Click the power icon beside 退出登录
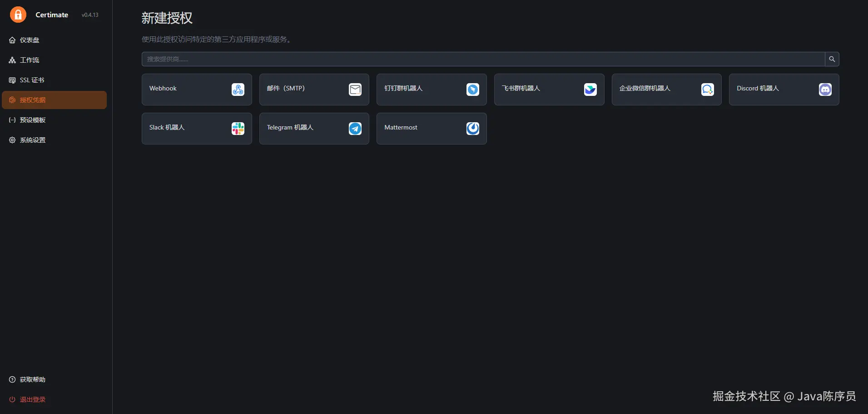 pos(12,399)
